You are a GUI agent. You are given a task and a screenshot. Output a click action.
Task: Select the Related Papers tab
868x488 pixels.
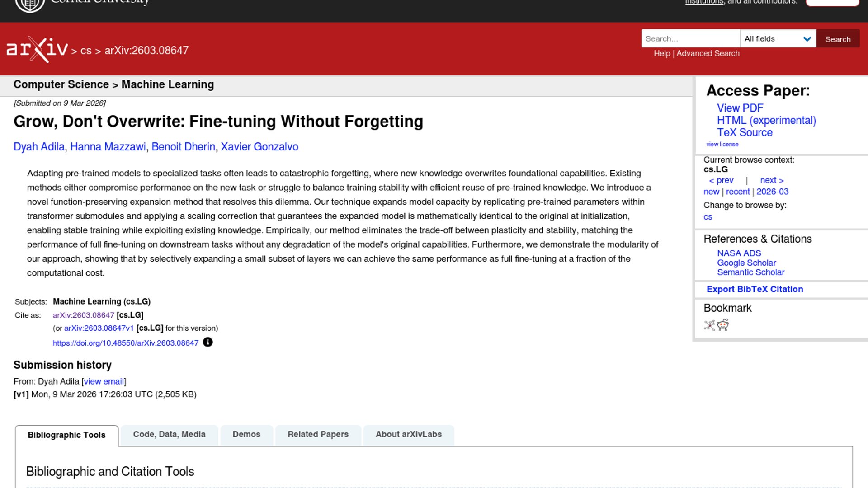coord(318,434)
